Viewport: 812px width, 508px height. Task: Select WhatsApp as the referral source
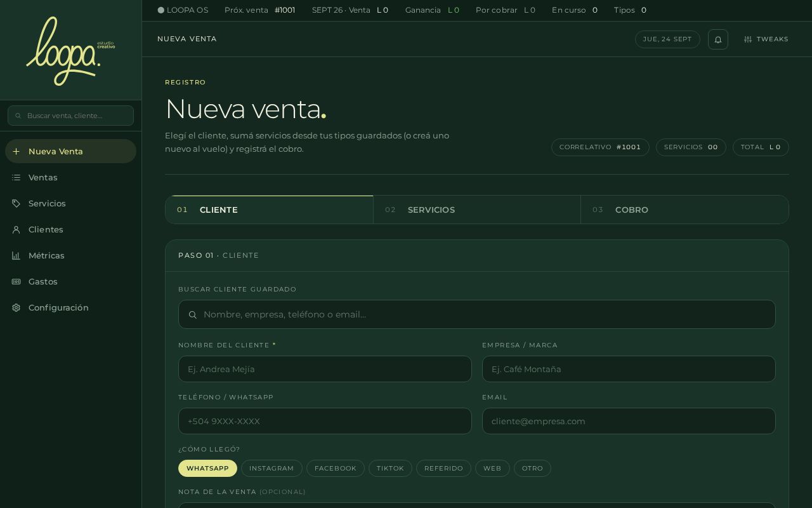[x=207, y=468]
